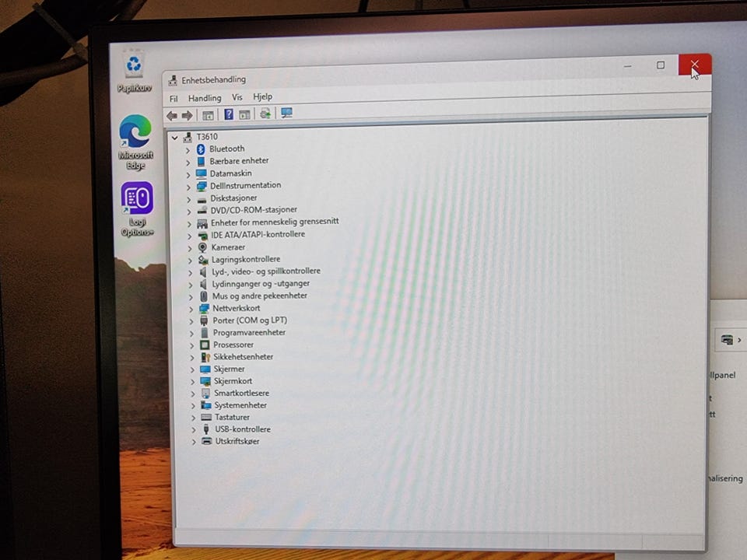747x560 pixels.
Task: Expand the Bærbare enheter category
Action: coord(188,163)
